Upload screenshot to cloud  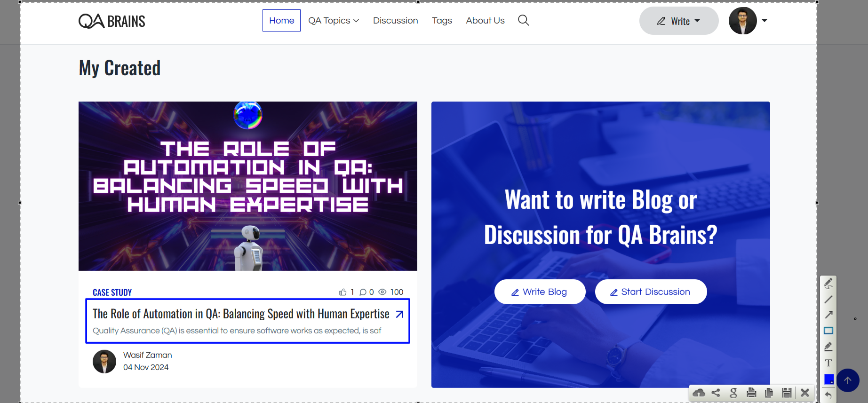699,393
